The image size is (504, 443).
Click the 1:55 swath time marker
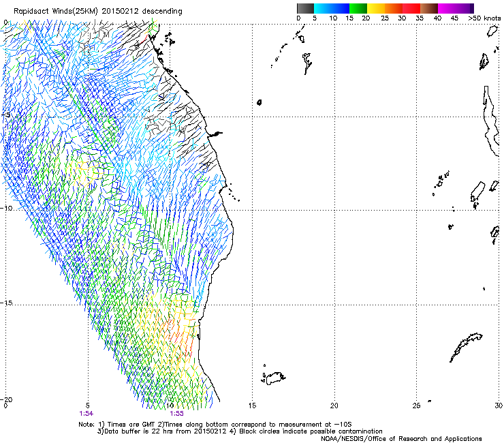176,414
